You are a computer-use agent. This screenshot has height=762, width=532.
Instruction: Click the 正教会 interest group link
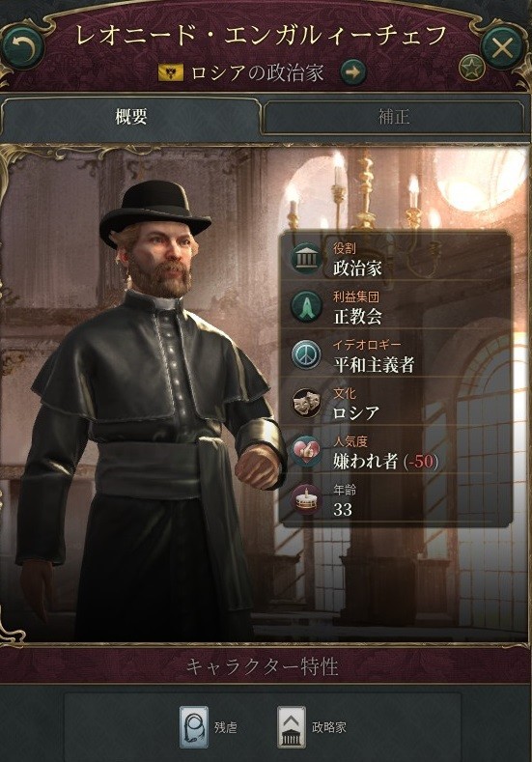point(357,316)
